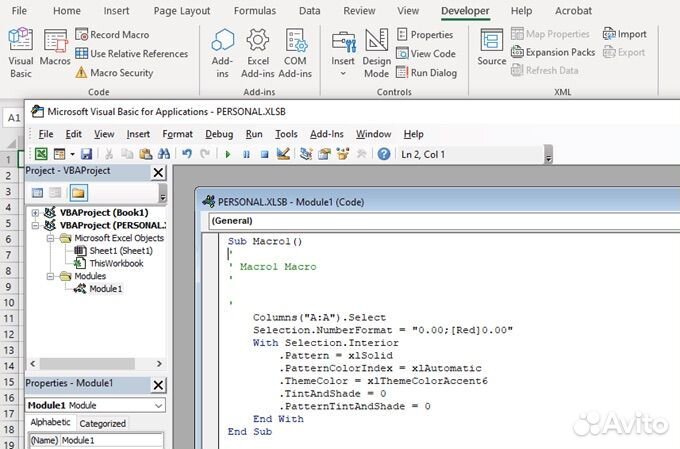This screenshot has height=449, width=680.
Task: Click View Code in Controls group
Action: [426, 53]
